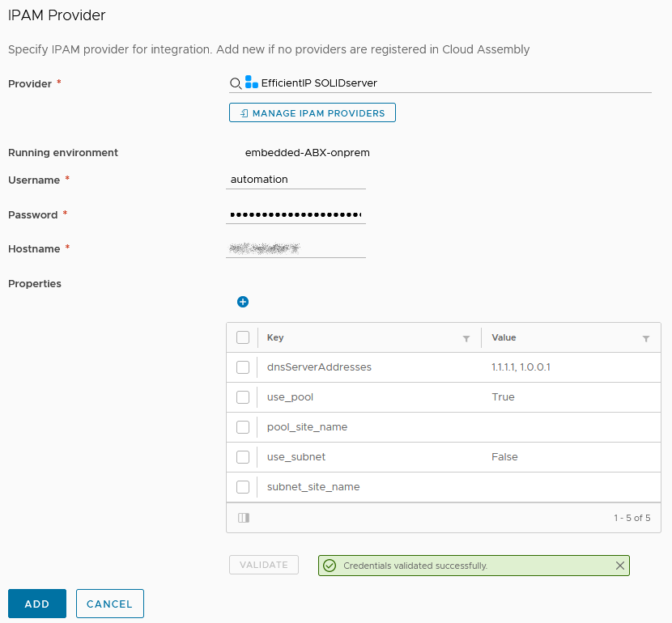Check the use_subnet row checkbox

(x=243, y=457)
